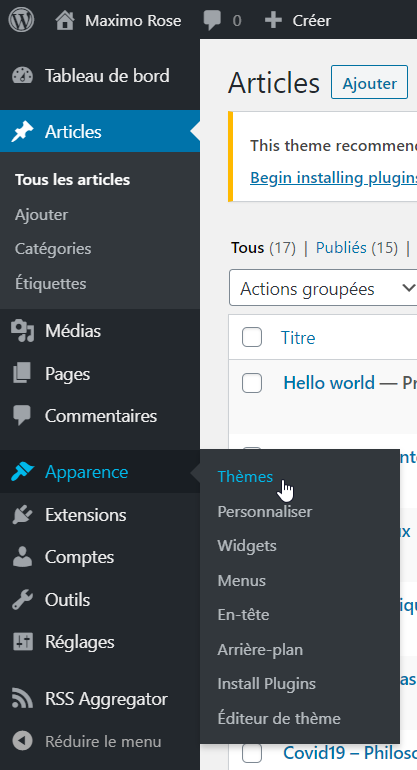Click the Extensions plug icon

(22, 515)
